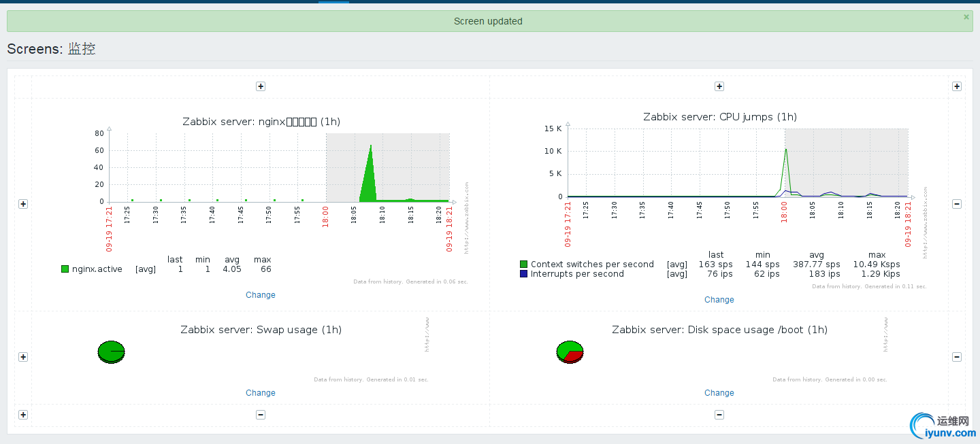Open the Change link under Disk space usage /boot

[x=719, y=393]
